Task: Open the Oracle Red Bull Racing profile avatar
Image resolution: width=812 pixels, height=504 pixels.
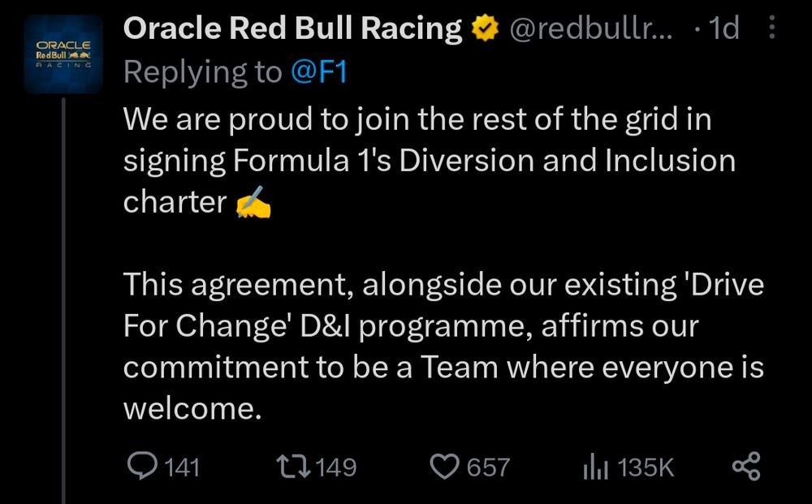Action: pos(63,54)
